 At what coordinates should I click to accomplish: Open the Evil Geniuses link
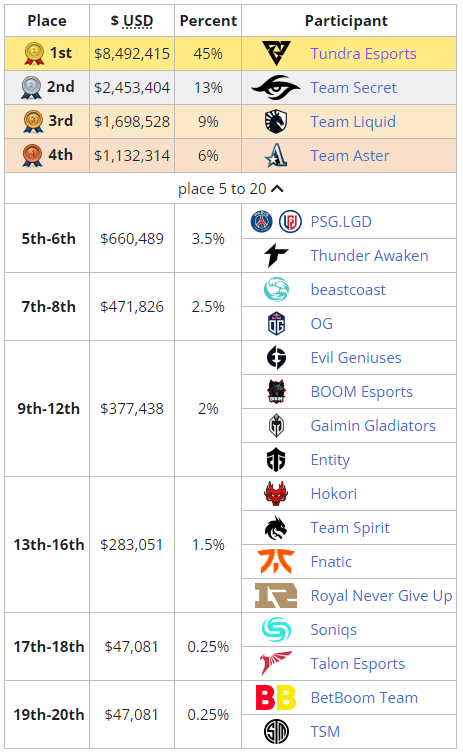point(356,357)
